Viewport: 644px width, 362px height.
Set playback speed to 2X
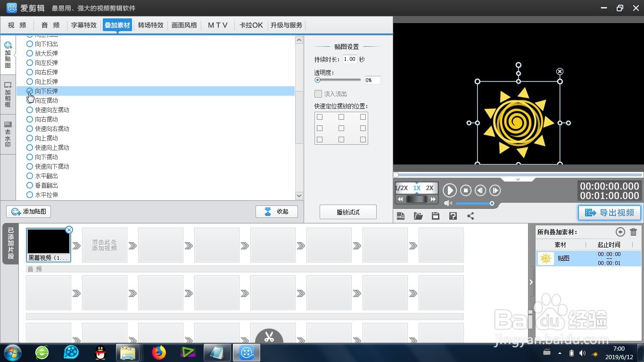(x=429, y=188)
